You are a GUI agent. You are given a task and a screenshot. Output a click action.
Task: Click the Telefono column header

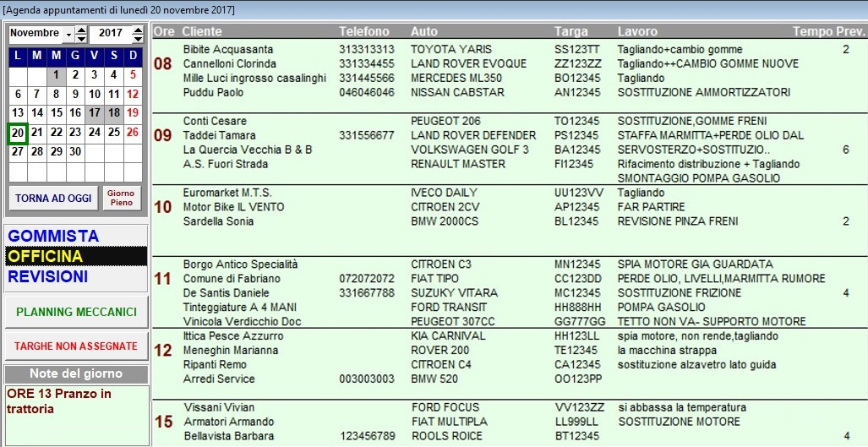tap(364, 31)
